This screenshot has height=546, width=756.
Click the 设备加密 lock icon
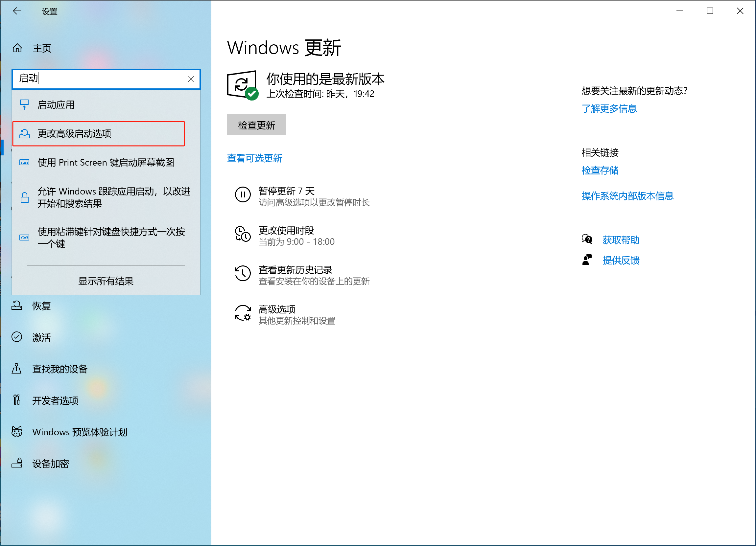click(x=17, y=463)
